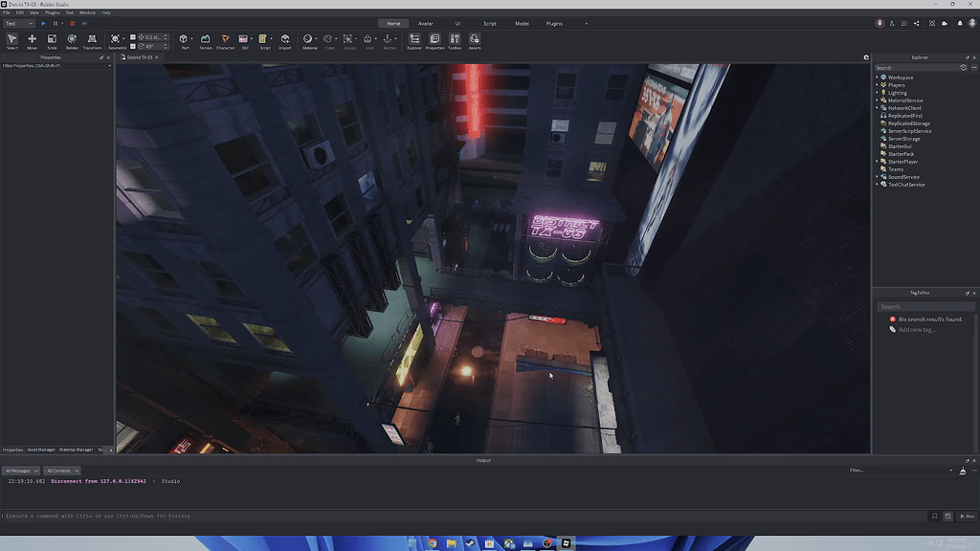Select ReplicatedStorage in Explorer
Screen dimensions: 980x551
[909, 123]
